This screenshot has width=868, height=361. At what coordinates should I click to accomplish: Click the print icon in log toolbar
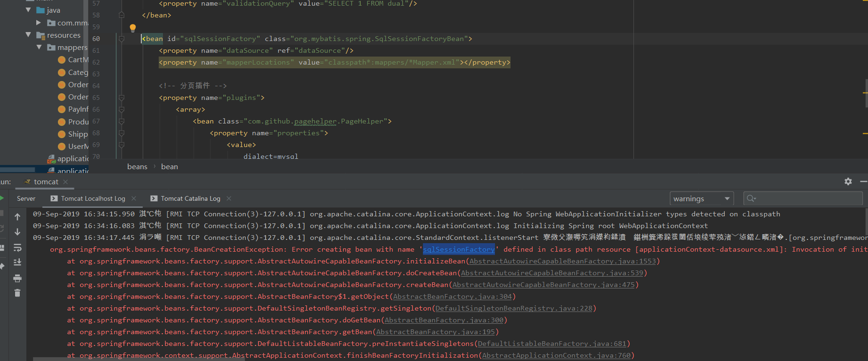(17, 278)
